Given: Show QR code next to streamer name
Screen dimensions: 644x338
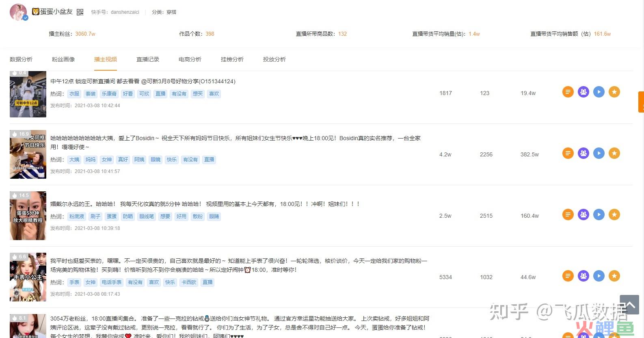Looking at the screenshot, I should click(80, 12).
